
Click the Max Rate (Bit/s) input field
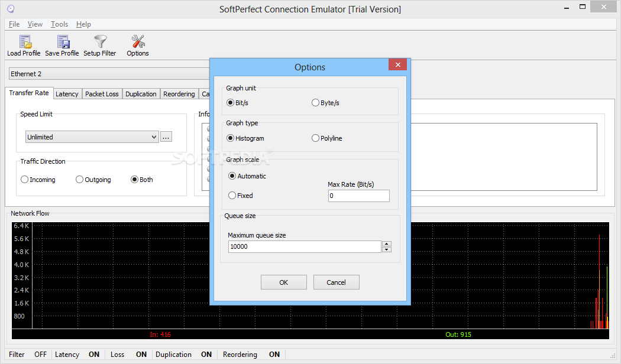359,196
